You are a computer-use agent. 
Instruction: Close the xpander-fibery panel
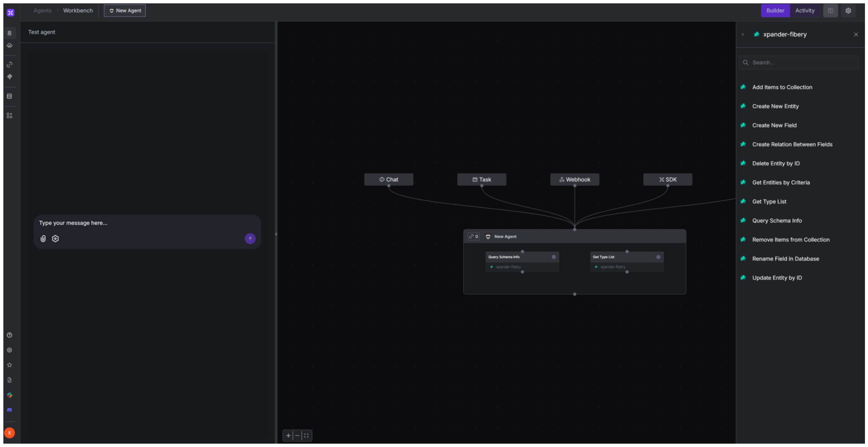856,34
